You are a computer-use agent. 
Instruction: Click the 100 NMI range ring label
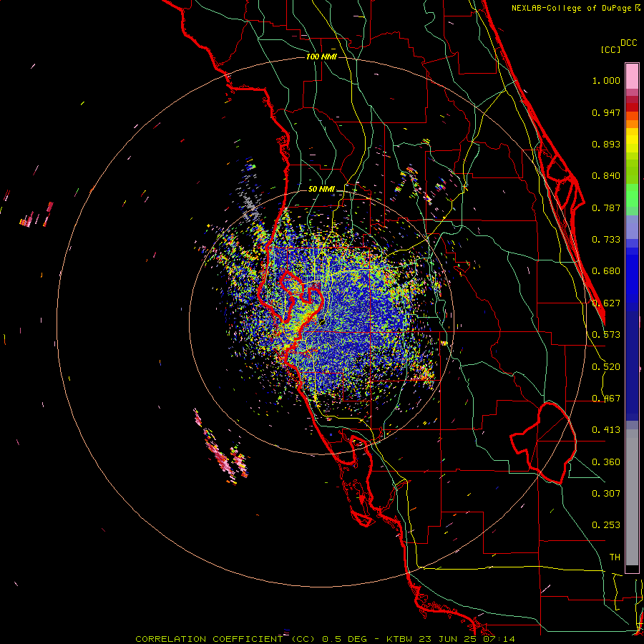(321, 57)
